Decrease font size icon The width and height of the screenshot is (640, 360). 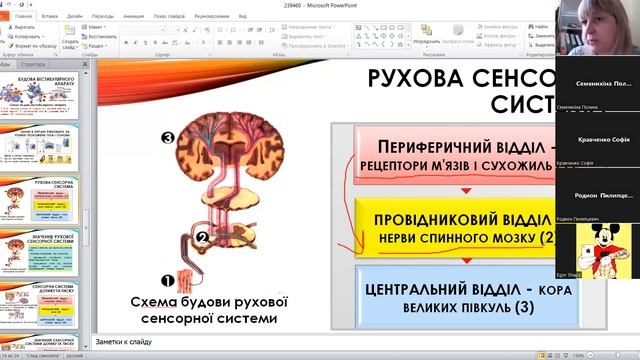click(x=195, y=30)
